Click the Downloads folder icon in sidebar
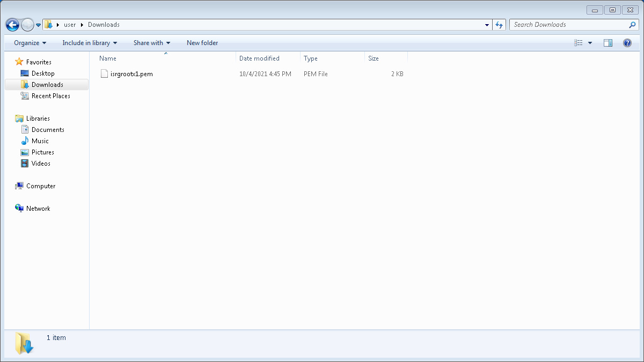This screenshot has width=644, height=362. pos(25,85)
